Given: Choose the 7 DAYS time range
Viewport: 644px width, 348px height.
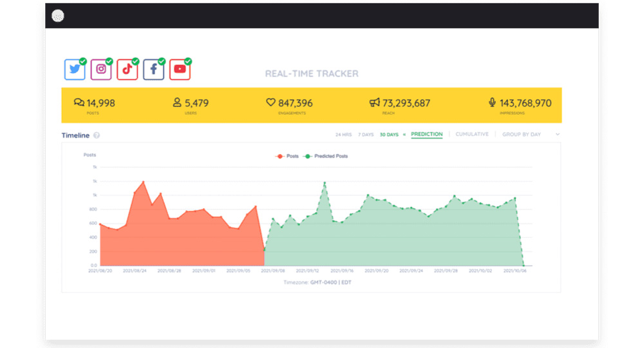Looking at the screenshot, I should pyautogui.click(x=365, y=135).
